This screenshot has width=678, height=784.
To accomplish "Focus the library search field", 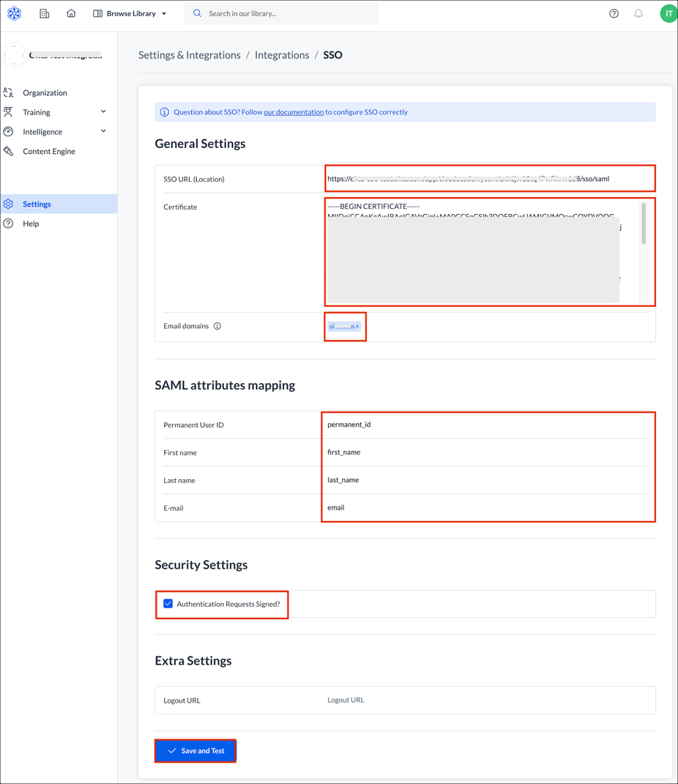I will [x=289, y=13].
